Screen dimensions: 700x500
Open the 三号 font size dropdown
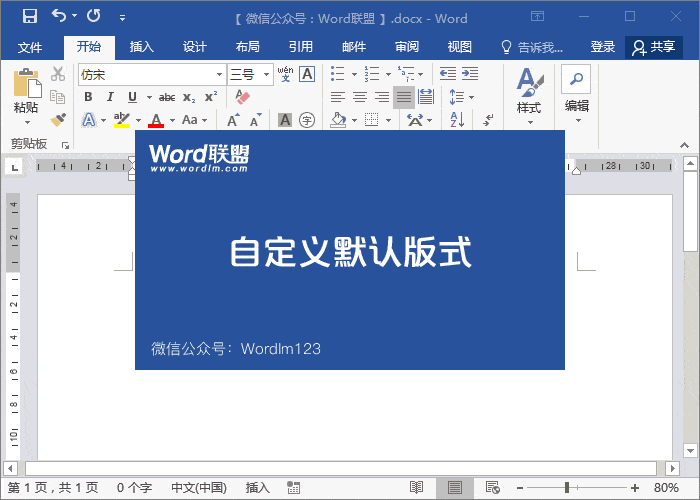click(267, 75)
